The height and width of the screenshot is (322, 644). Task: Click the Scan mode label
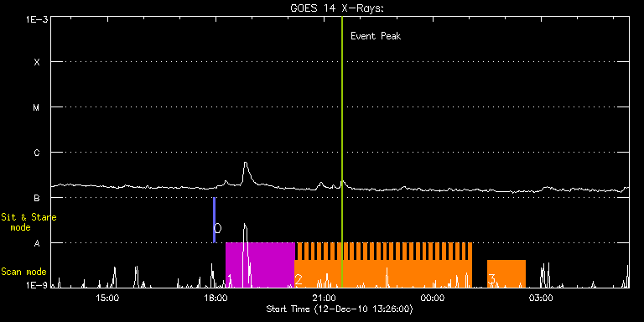click(23, 272)
